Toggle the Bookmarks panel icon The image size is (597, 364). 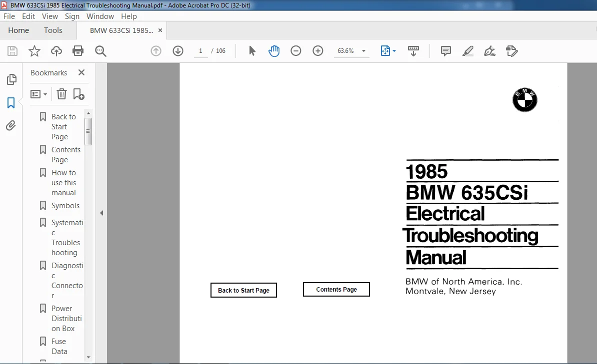(11, 103)
